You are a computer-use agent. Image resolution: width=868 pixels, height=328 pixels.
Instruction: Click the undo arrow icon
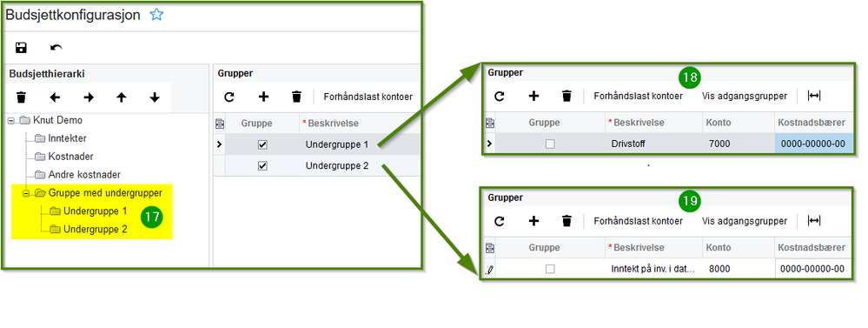click(x=56, y=48)
